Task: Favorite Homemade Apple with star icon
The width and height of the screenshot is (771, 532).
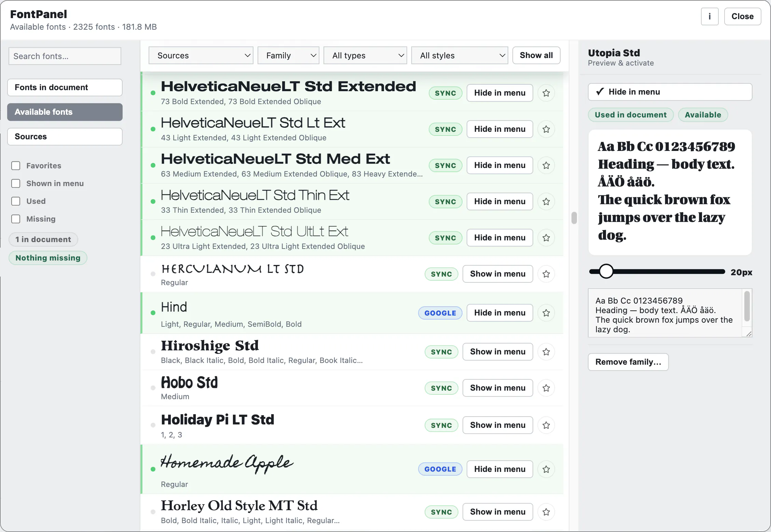Action: pyautogui.click(x=546, y=469)
